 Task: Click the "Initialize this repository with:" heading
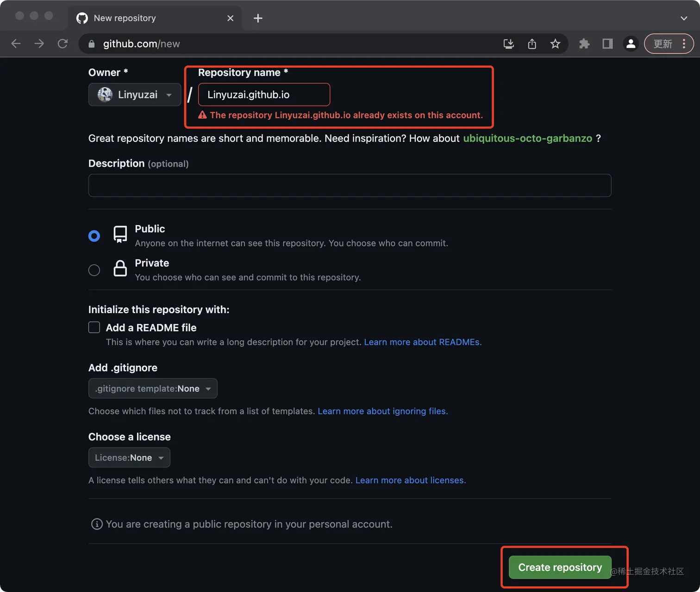coord(159,309)
